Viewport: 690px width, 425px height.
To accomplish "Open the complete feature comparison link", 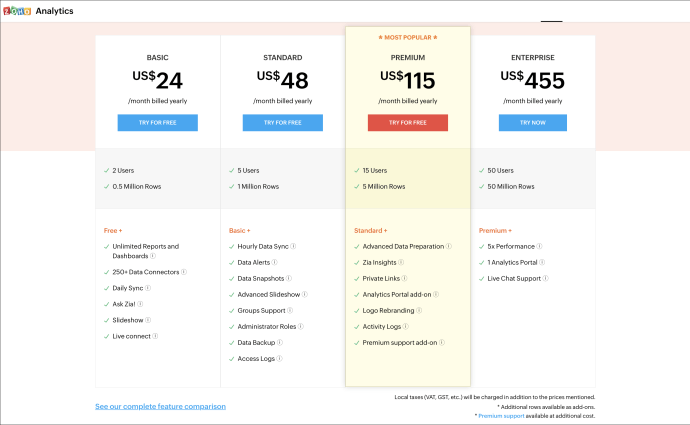I will (x=160, y=406).
